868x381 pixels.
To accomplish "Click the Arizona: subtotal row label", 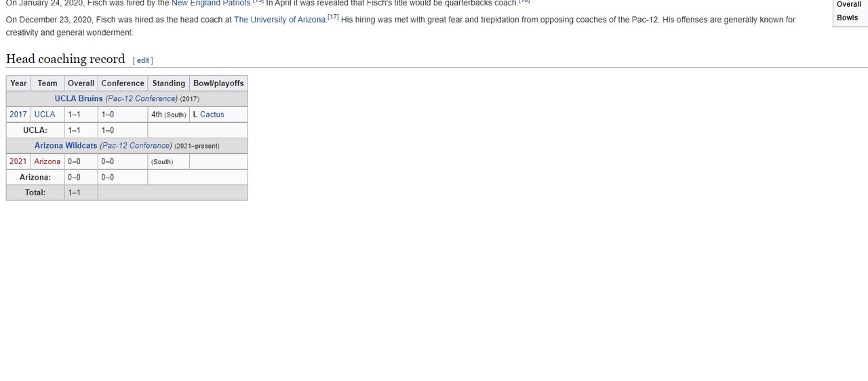I will 35,177.
